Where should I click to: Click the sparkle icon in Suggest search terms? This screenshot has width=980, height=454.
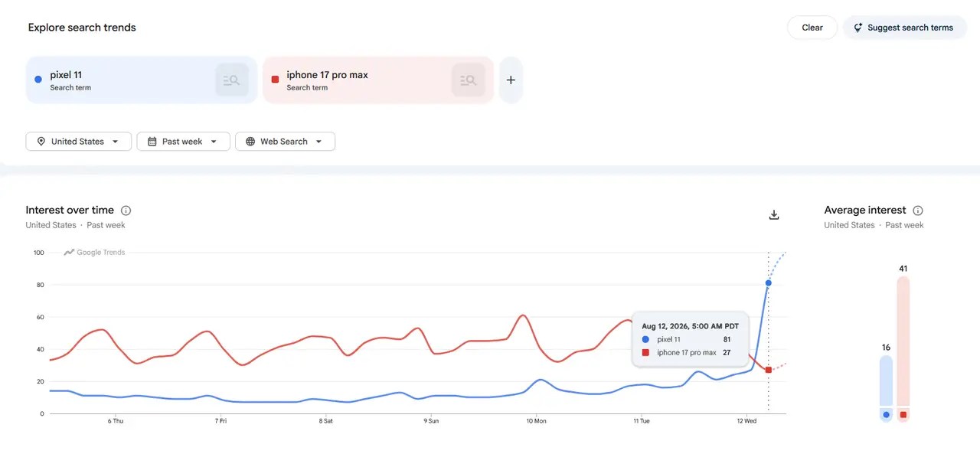(x=859, y=28)
